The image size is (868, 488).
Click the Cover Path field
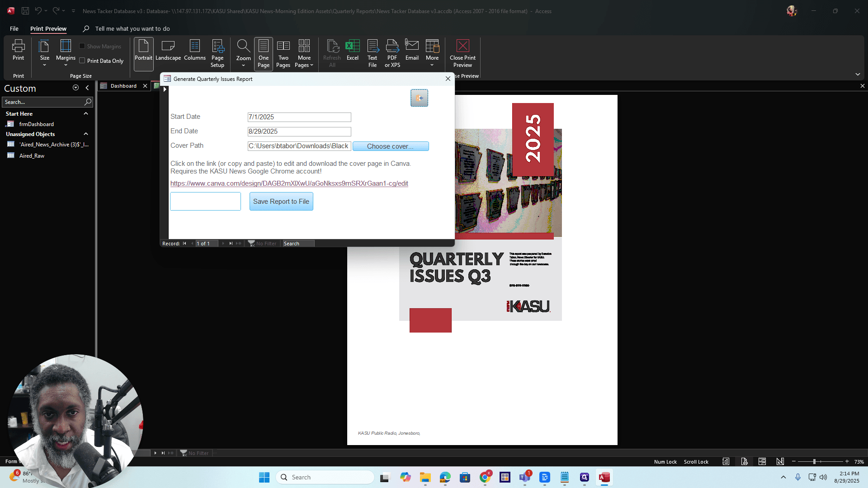[x=299, y=146]
